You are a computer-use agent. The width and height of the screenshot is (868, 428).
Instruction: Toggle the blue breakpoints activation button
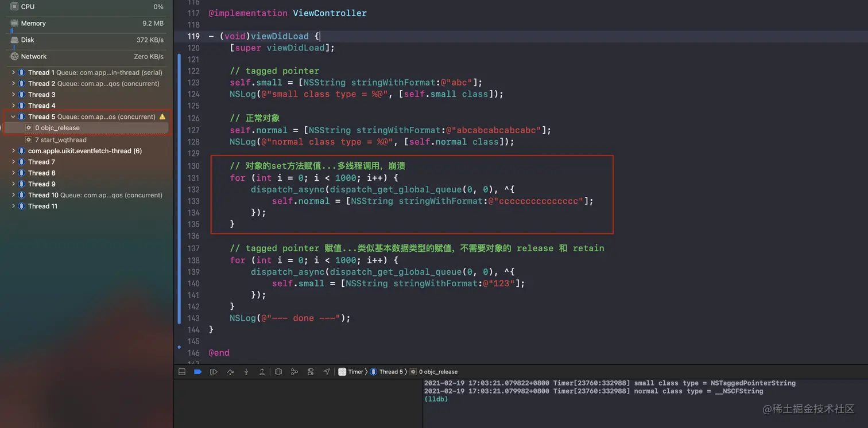[x=198, y=372]
